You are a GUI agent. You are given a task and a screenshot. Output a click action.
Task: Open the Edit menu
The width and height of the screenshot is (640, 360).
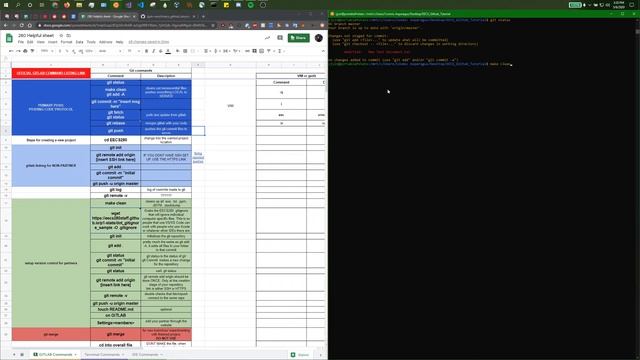[x=30, y=42]
